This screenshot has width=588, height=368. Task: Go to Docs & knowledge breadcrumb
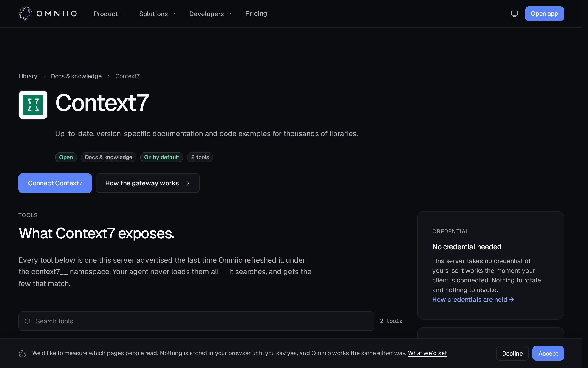pos(76,76)
